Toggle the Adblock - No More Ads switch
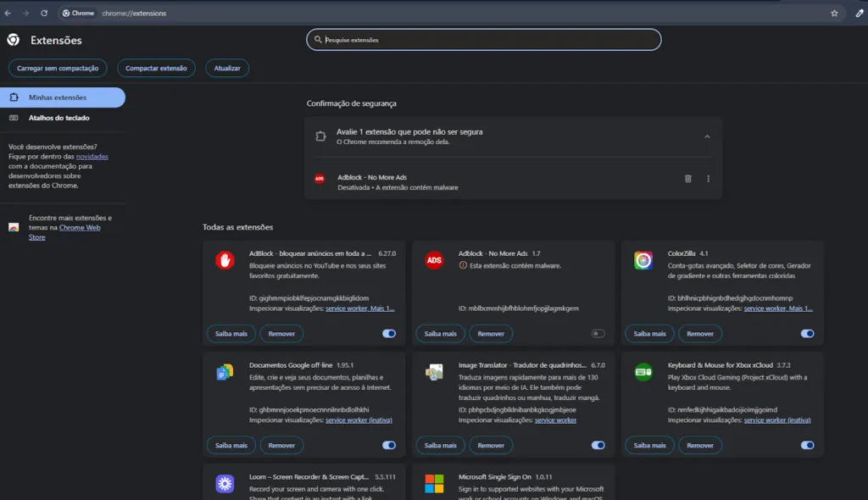Image resolution: width=868 pixels, height=500 pixels. point(598,334)
